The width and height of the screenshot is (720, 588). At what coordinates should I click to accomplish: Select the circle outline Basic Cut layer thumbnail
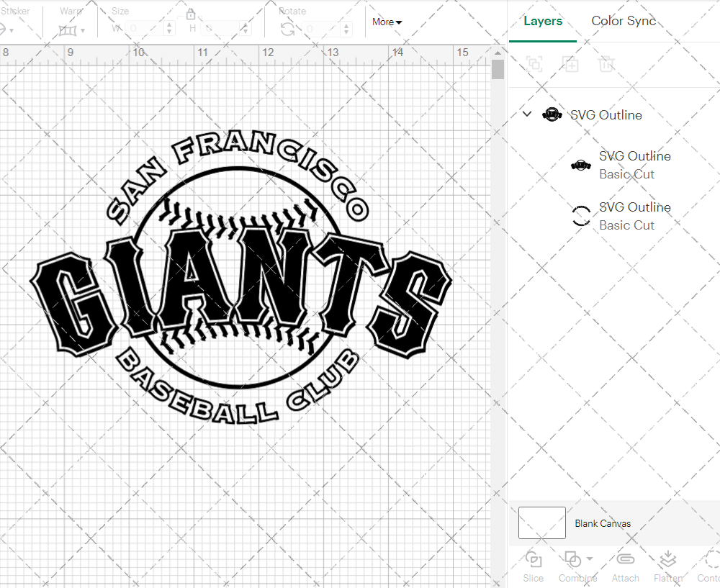point(581,216)
